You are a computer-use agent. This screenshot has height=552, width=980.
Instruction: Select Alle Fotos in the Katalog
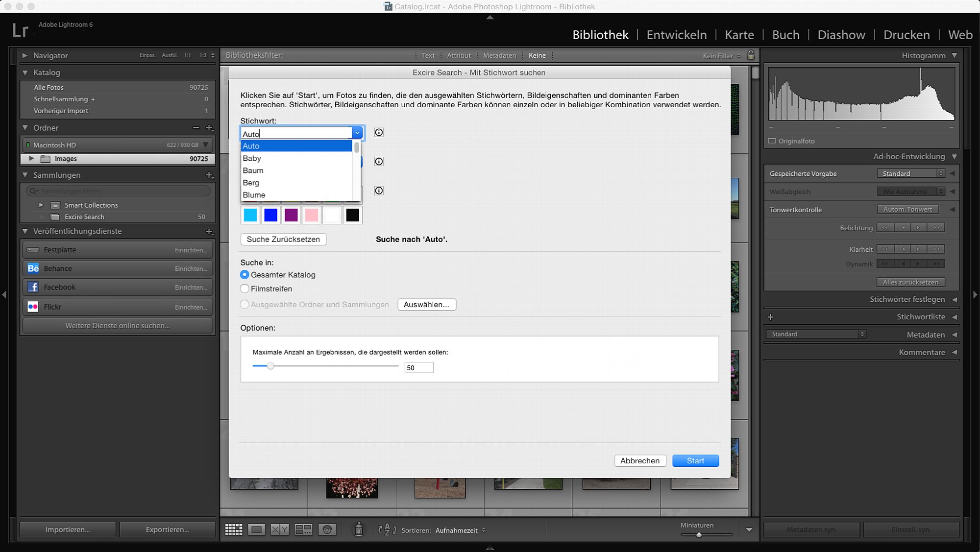click(118, 87)
